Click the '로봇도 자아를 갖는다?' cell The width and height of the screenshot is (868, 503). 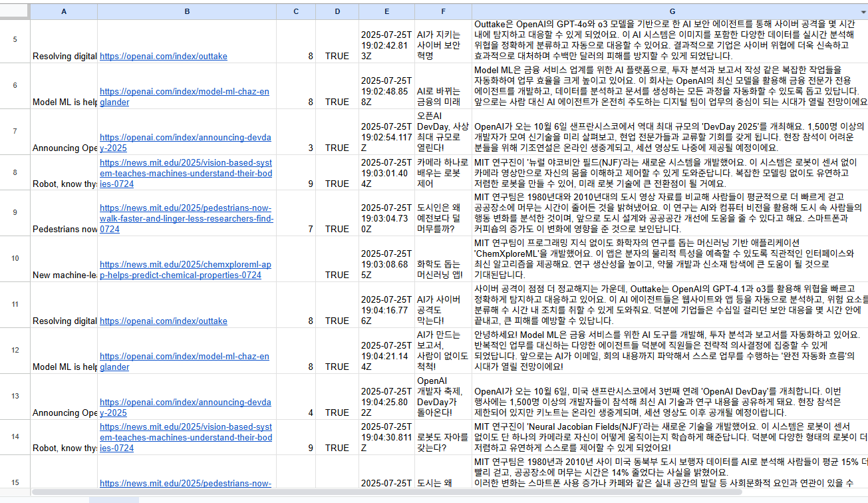click(443, 438)
